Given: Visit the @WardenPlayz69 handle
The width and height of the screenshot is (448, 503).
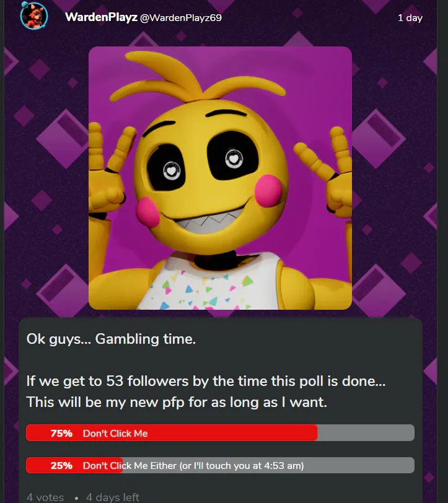Looking at the screenshot, I should (181, 17).
